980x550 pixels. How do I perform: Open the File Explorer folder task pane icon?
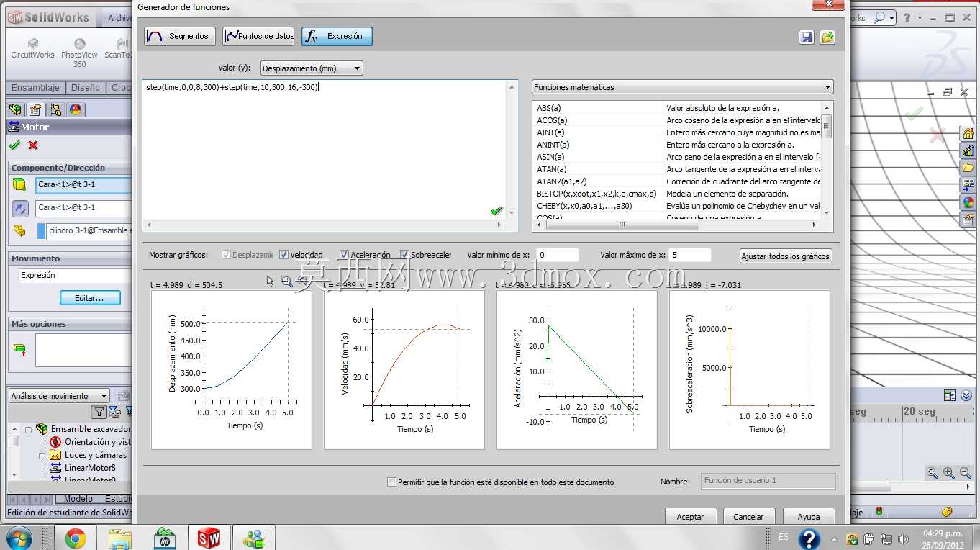[968, 168]
